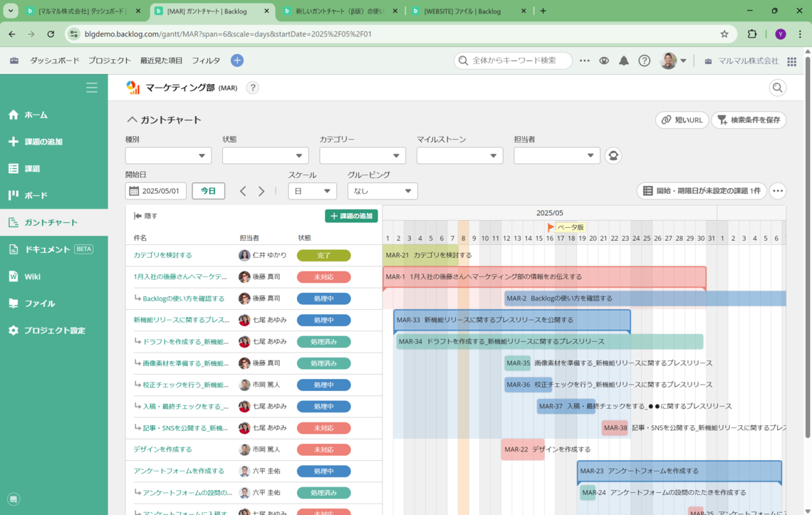Image resolution: width=812 pixels, height=515 pixels.
Task: Click the blue global add plus button
Action: click(x=237, y=61)
